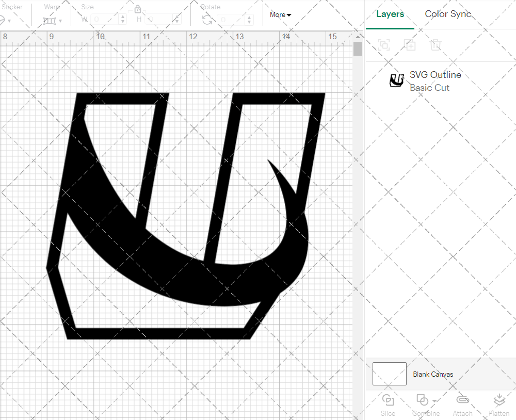Click the Size width input field

click(x=105, y=20)
